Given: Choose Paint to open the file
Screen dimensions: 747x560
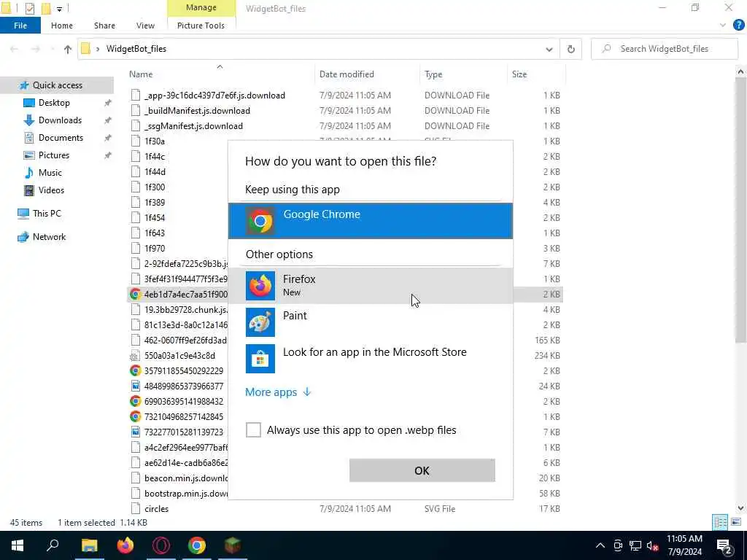Looking at the screenshot, I should tap(370, 322).
